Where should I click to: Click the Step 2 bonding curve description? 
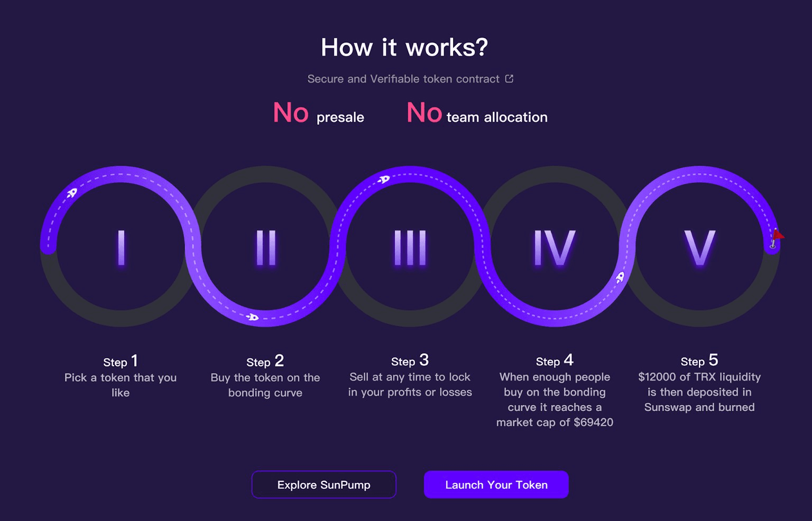[x=265, y=385]
